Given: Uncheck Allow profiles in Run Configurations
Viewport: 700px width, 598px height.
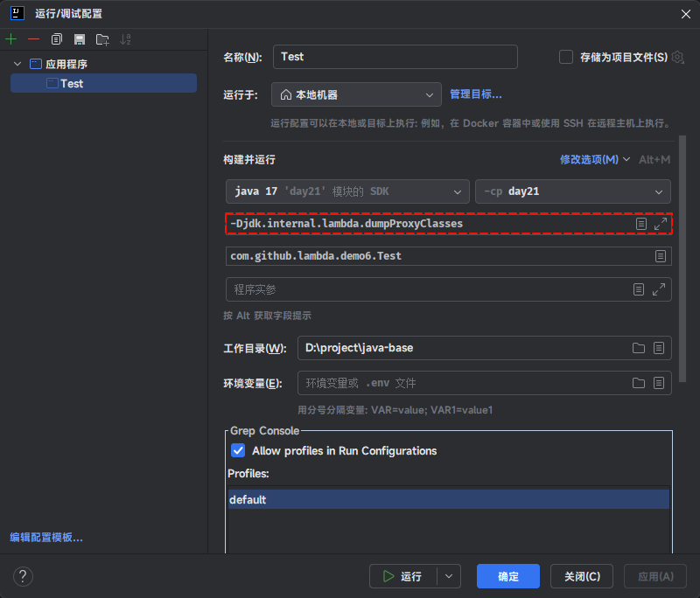Looking at the screenshot, I should pos(238,451).
